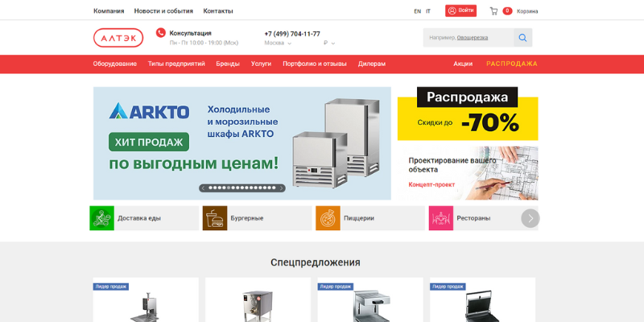Select the pink restaurant icon
644x322 pixels.
pyautogui.click(x=441, y=218)
